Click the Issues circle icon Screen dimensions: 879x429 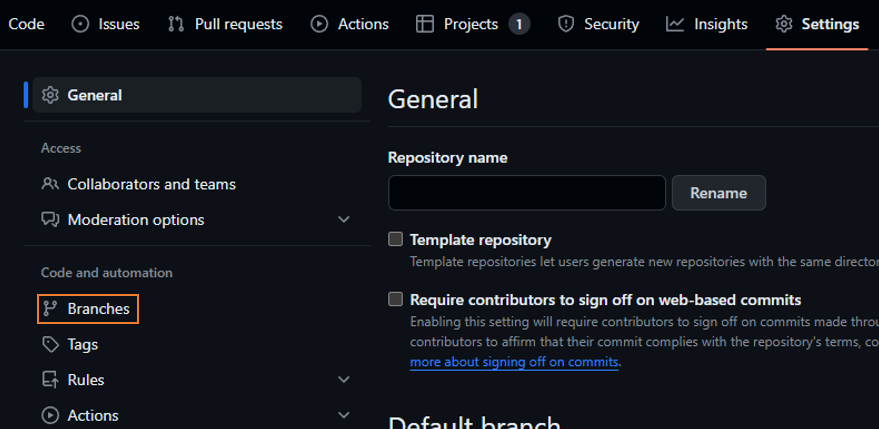click(81, 24)
